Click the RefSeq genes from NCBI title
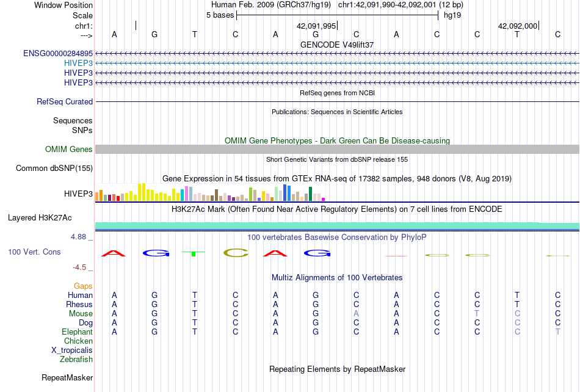The height and width of the screenshot is (392, 580). coord(338,93)
